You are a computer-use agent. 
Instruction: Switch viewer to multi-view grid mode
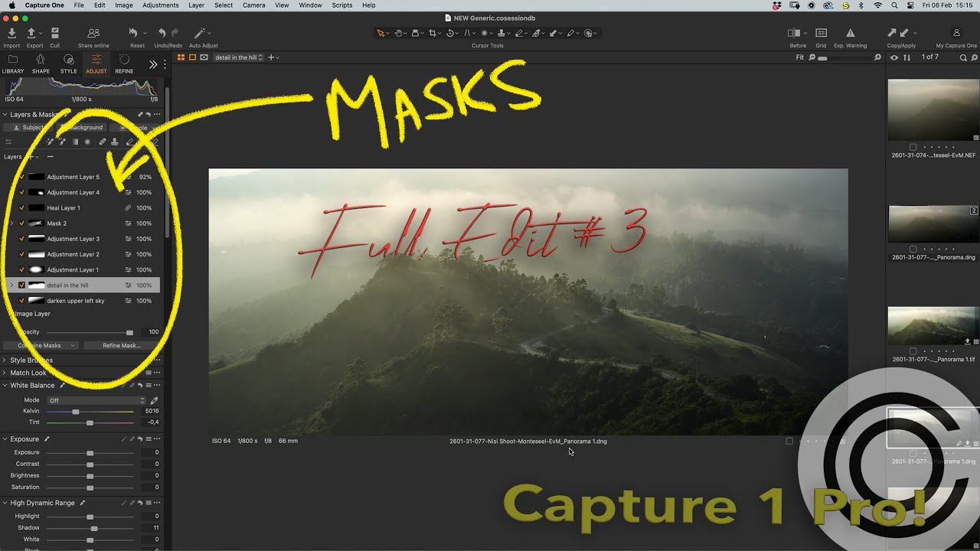tap(181, 57)
